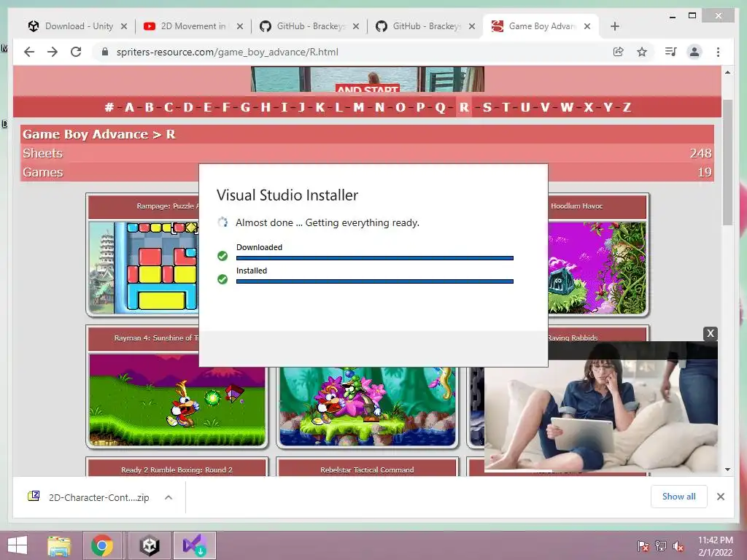Viewport: 747px width, 560px height.
Task: Select the Game Boy Advance tab
Action: click(x=541, y=26)
